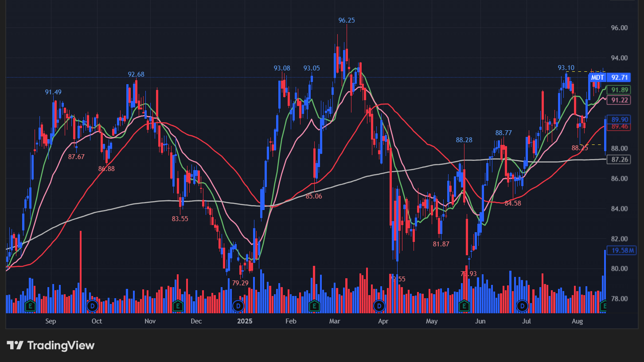Click the 88.28 peak label

pos(464,140)
